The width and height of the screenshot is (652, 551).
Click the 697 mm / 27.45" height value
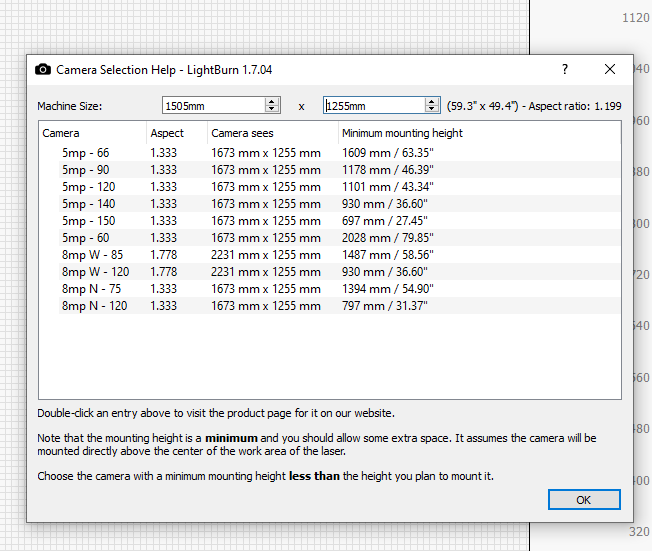pos(385,221)
